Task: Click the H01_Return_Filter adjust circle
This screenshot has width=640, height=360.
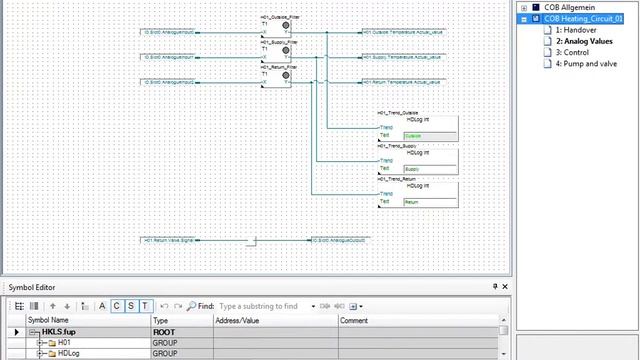Action: [x=286, y=75]
